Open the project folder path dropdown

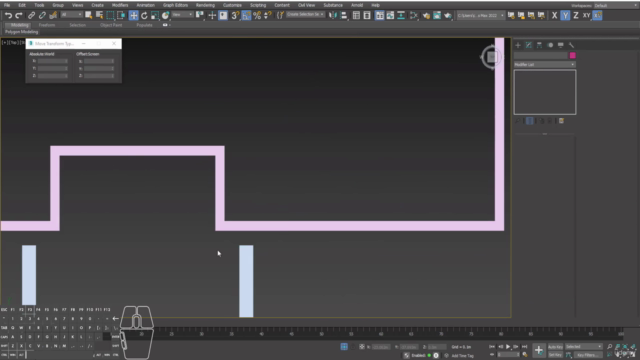[480, 16]
